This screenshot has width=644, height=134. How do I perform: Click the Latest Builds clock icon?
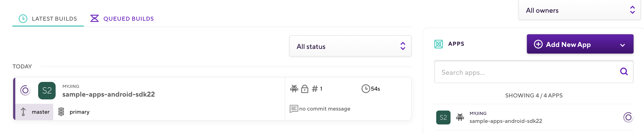(23, 19)
